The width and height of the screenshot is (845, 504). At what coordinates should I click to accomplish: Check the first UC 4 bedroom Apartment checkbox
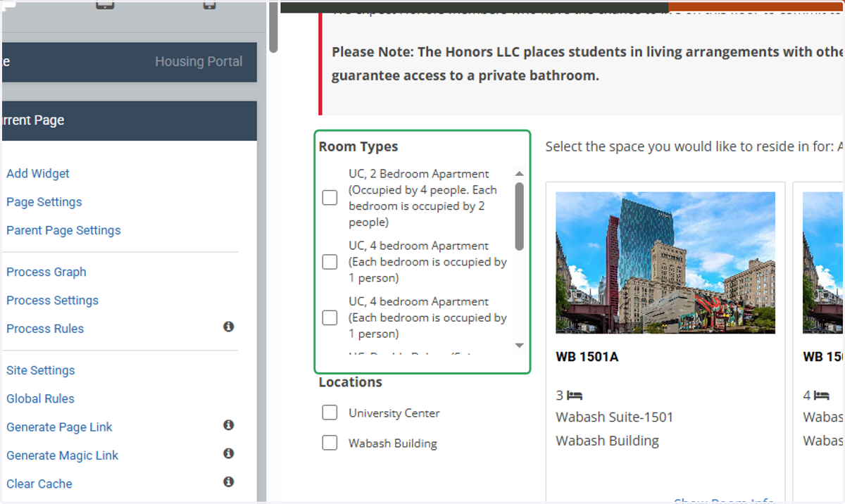coord(330,262)
